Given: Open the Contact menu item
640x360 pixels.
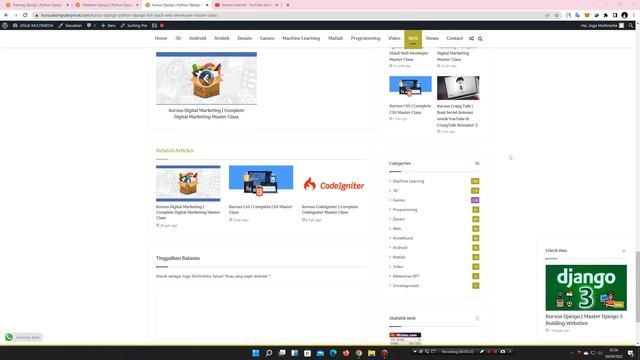Looking at the screenshot, I should (x=454, y=38).
